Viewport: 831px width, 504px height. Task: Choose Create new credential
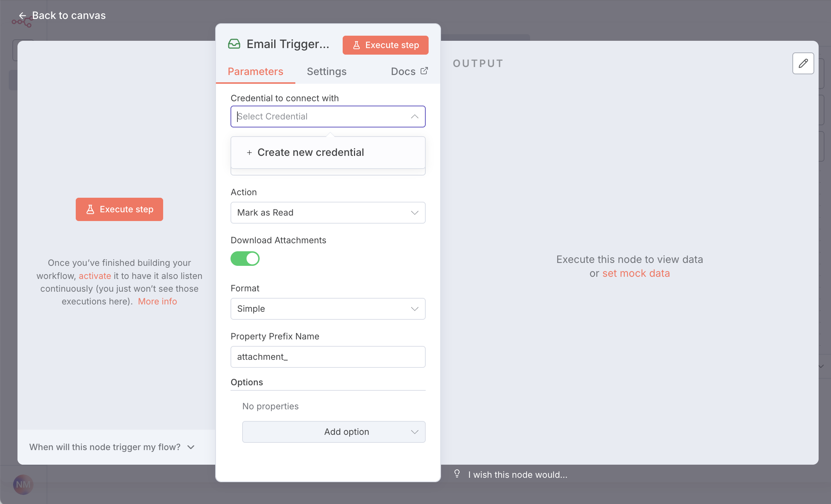tap(310, 153)
